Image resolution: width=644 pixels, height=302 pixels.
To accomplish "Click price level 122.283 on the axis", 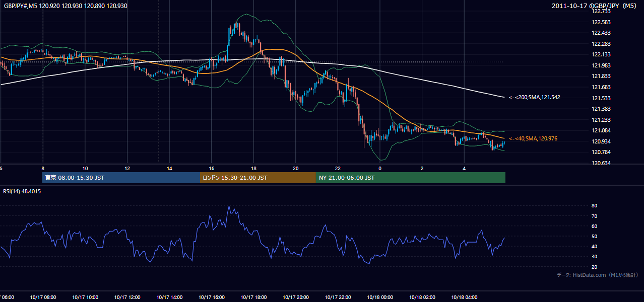I will 601,44.
